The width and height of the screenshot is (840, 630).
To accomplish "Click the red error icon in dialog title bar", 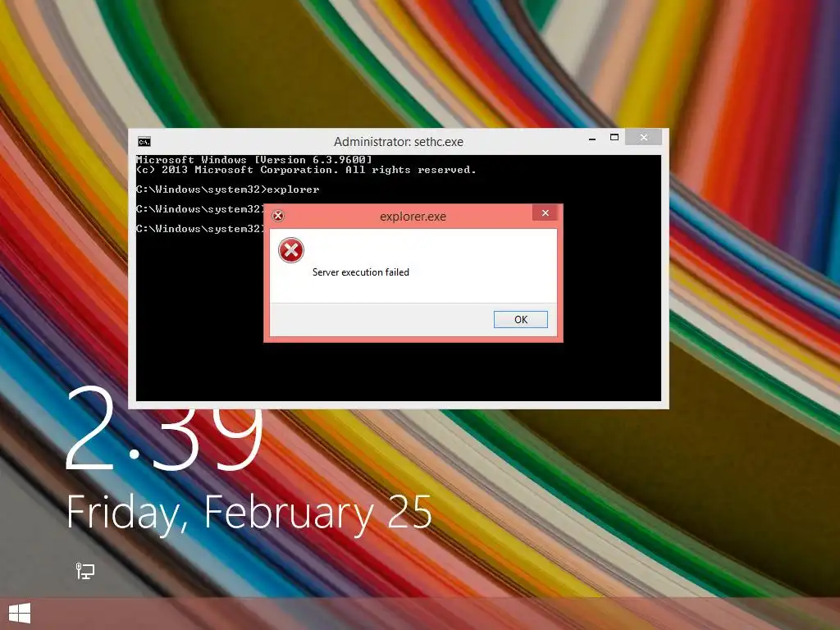I will (278, 216).
